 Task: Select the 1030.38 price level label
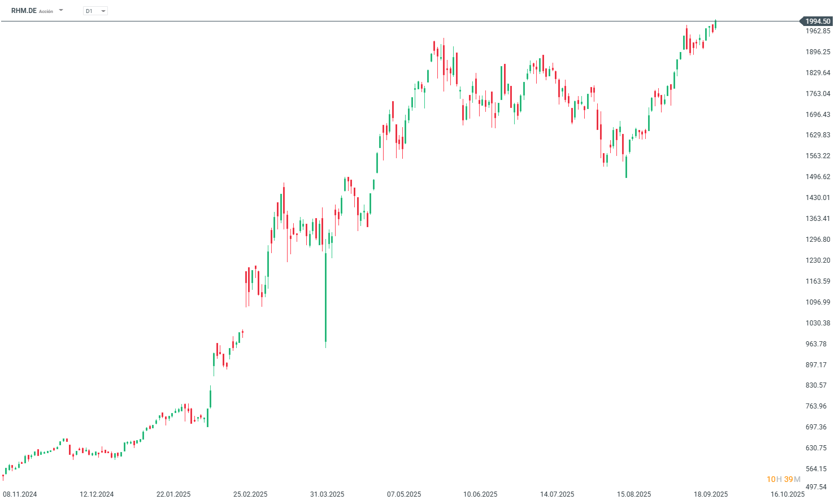(x=818, y=323)
